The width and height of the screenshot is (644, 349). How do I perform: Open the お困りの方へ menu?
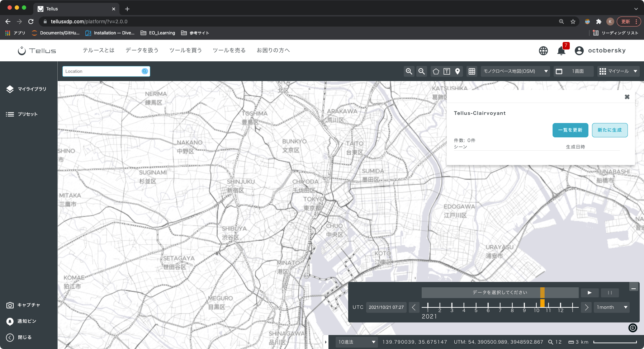tap(273, 50)
